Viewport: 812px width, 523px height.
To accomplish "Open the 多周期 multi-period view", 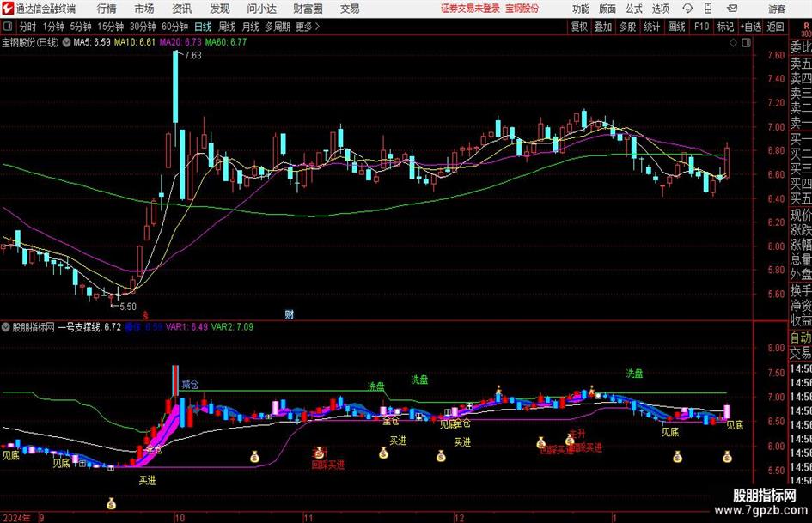I will [278, 27].
